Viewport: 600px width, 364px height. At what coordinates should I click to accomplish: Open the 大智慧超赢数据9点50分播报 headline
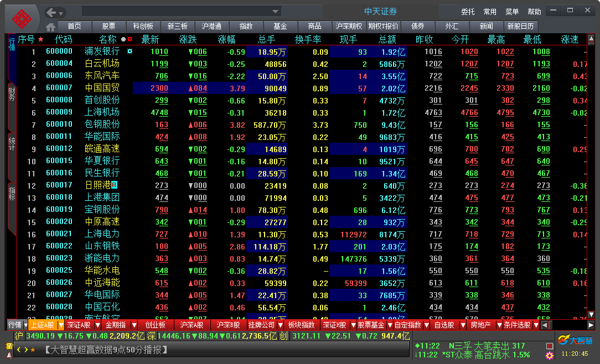pos(106,350)
